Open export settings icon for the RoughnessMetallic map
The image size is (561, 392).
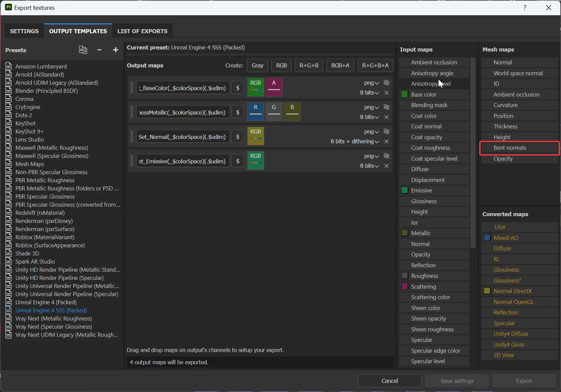point(386,107)
